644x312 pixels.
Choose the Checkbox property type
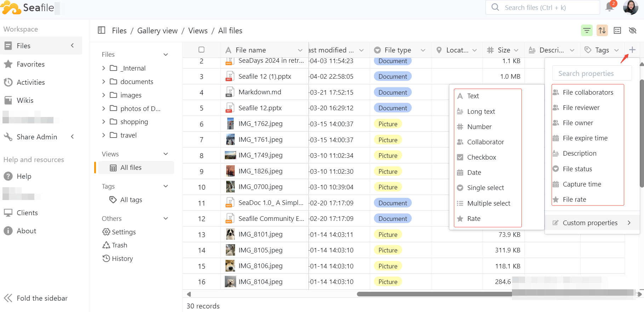click(481, 157)
